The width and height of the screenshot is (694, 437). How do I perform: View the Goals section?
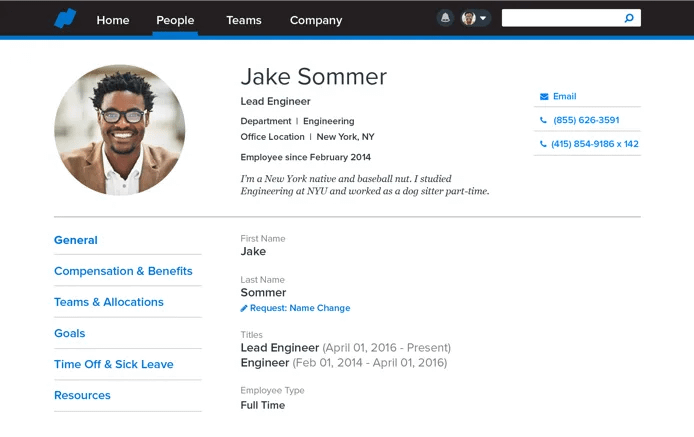coord(70,333)
